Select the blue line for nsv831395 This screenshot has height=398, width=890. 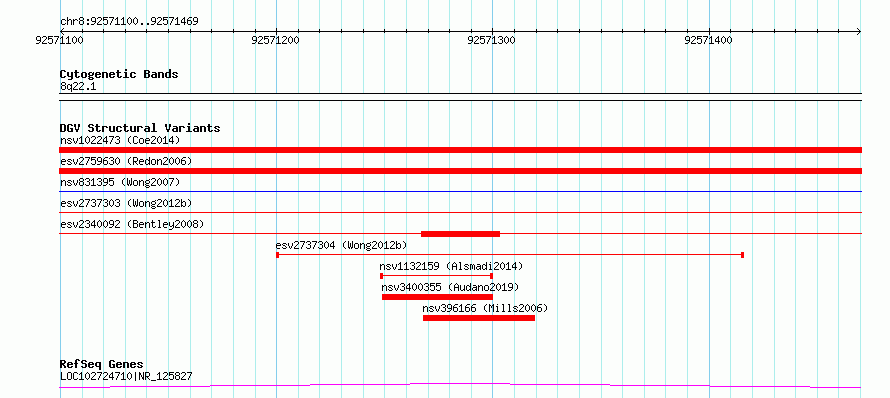click(x=460, y=192)
